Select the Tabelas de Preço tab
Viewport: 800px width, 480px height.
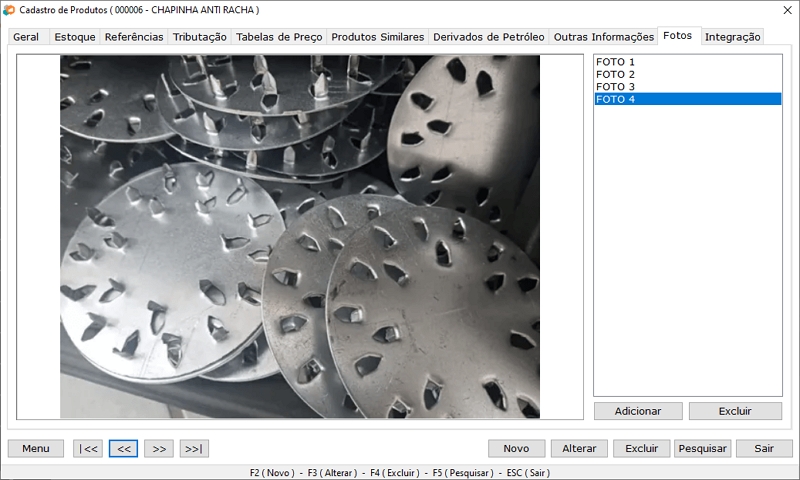click(279, 37)
